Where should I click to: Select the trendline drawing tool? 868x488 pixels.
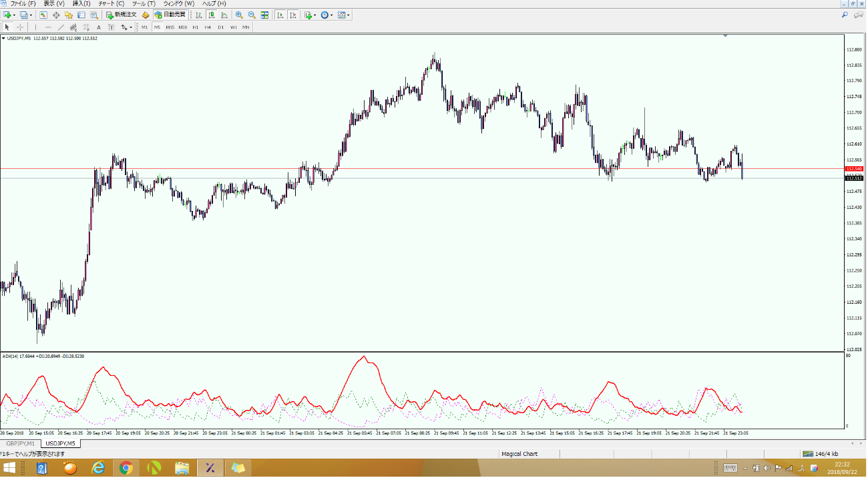pyautogui.click(x=61, y=27)
